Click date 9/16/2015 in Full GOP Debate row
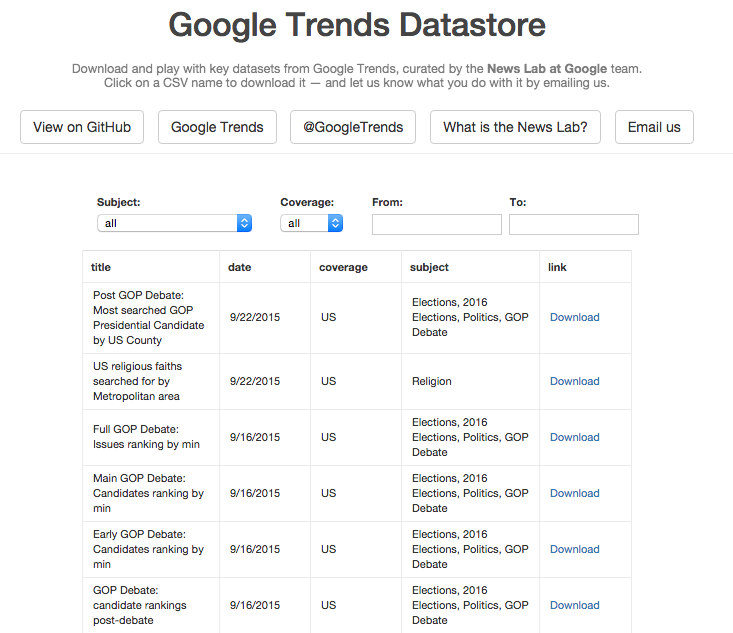This screenshot has height=633, width=733. point(255,438)
